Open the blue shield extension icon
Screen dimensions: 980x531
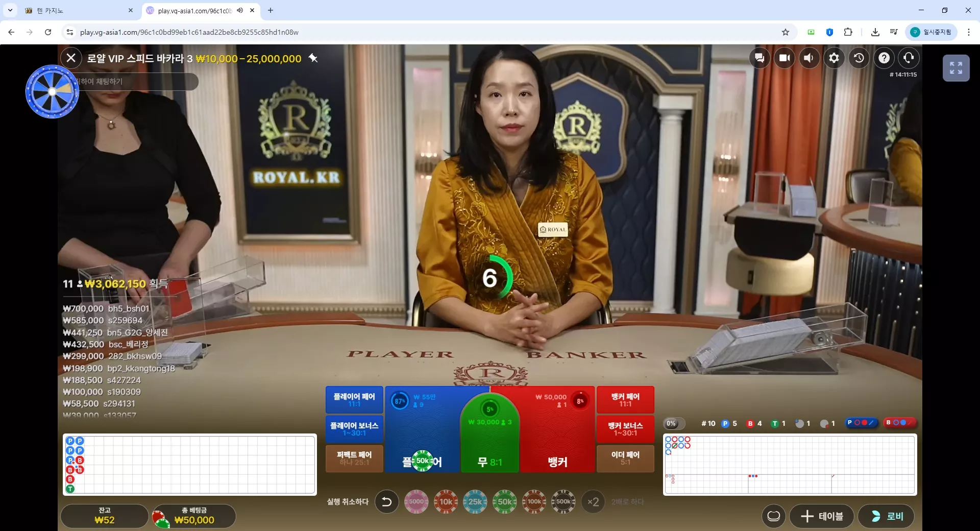(830, 32)
